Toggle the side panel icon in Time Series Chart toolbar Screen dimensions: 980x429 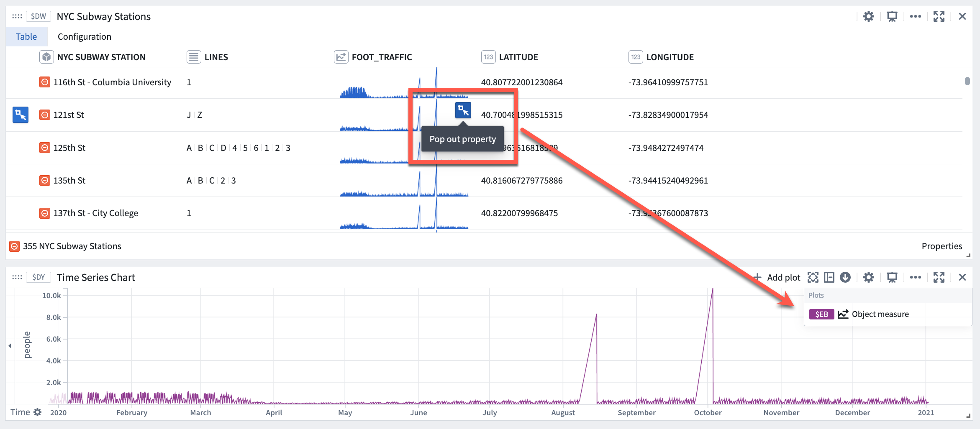[829, 277]
